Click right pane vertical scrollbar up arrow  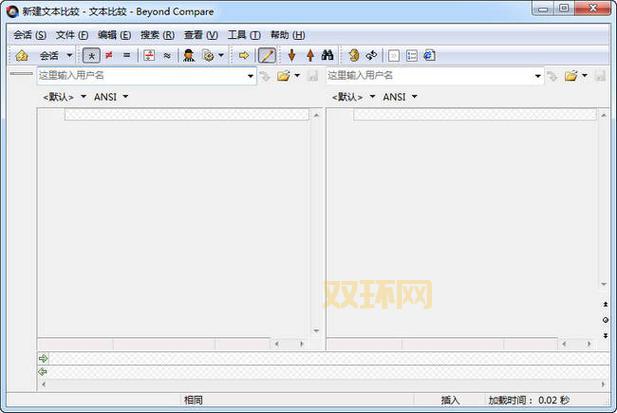pos(604,115)
